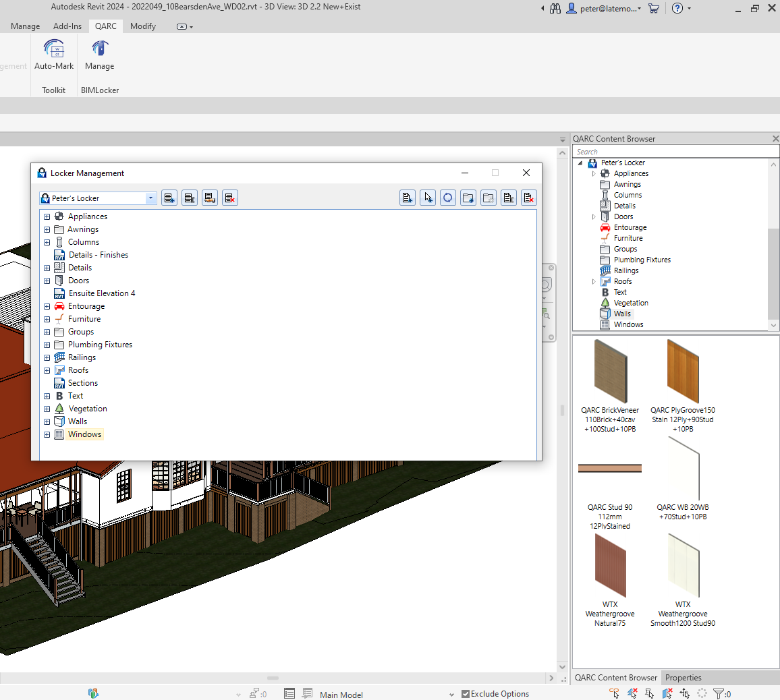Click the pointer select icon in Locker toolbar
780x700 pixels.
click(x=428, y=198)
